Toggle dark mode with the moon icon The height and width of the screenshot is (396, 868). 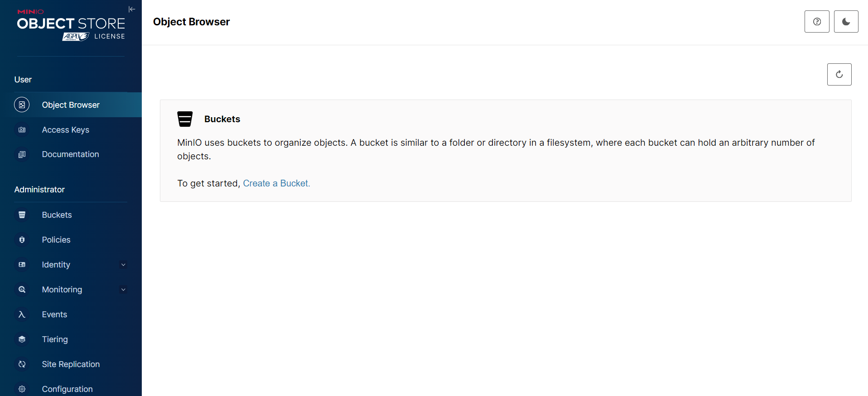click(846, 22)
